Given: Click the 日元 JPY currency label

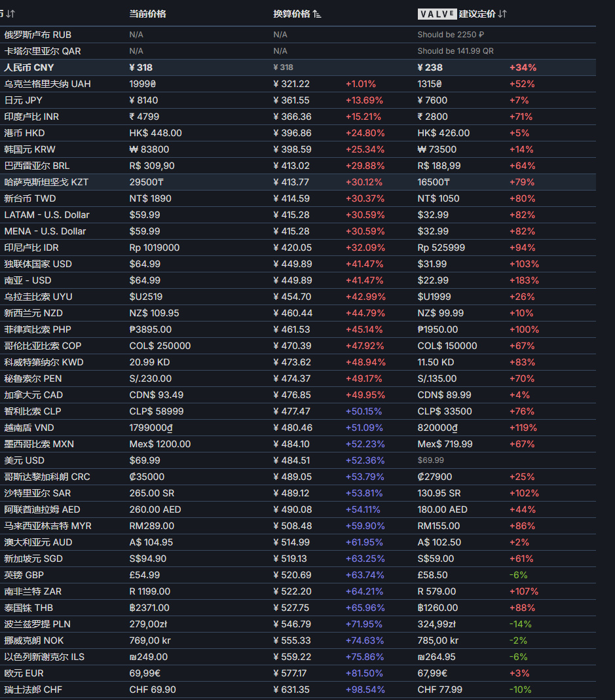Looking at the screenshot, I should click(26, 100).
